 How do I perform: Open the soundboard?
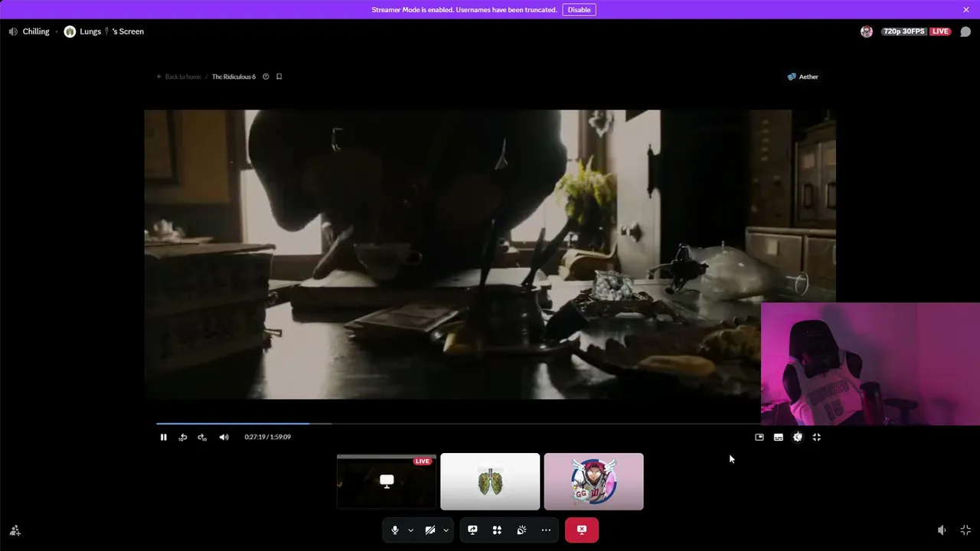pos(521,530)
